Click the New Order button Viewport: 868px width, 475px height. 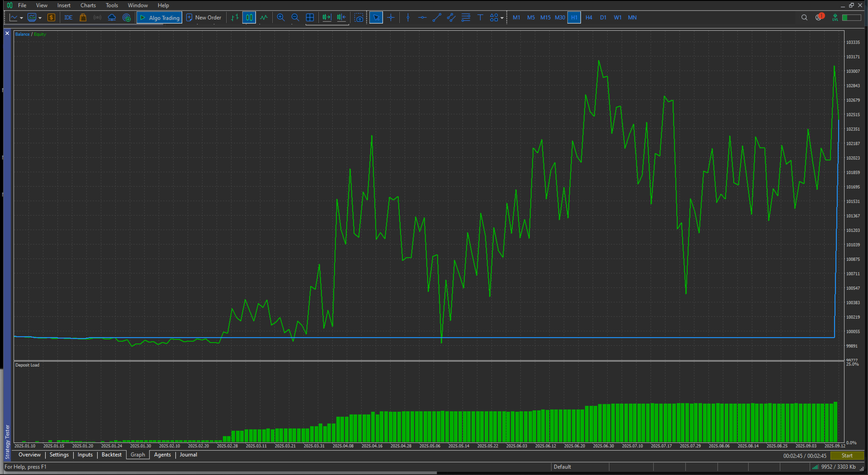(204, 18)
